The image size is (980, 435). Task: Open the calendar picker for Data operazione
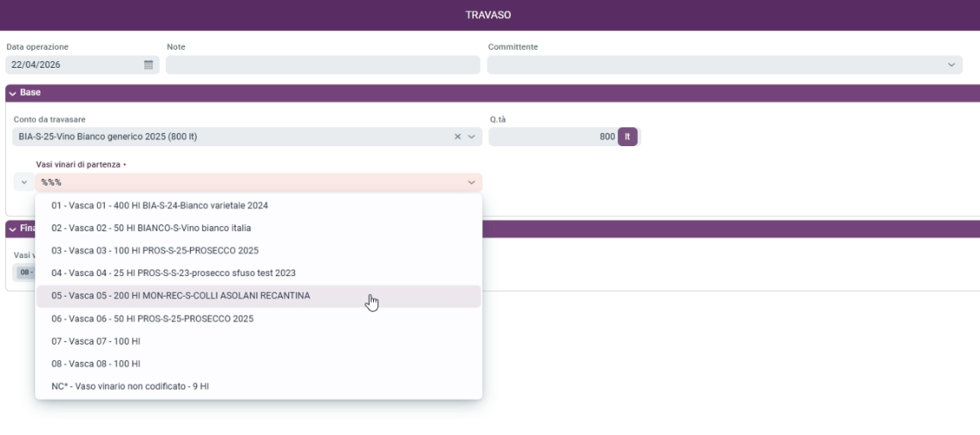coord(149,65)
